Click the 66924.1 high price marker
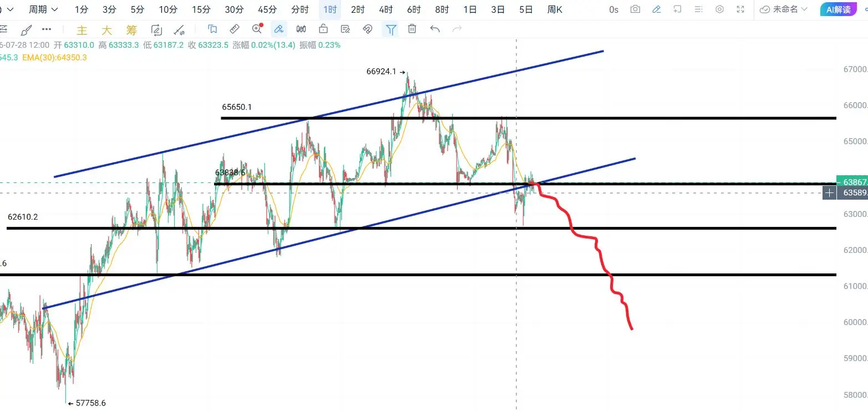This screenshot has width=868, height=411. pos(386,72)
